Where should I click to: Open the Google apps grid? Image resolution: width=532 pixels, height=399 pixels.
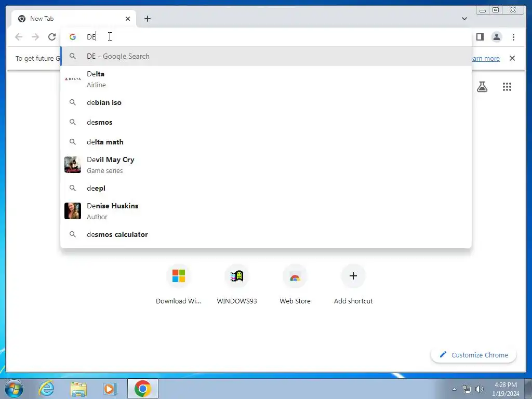coord(507,87)
